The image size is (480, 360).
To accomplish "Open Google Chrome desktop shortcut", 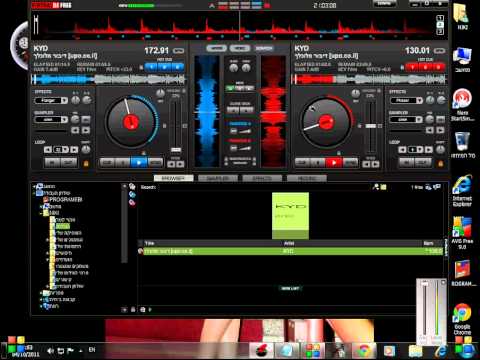I will 462,319.
